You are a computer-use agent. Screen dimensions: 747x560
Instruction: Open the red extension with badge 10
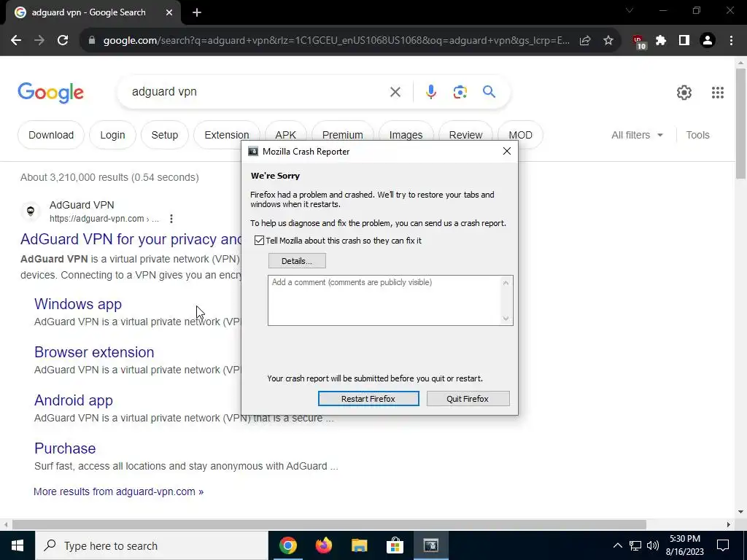click(638, 42)
